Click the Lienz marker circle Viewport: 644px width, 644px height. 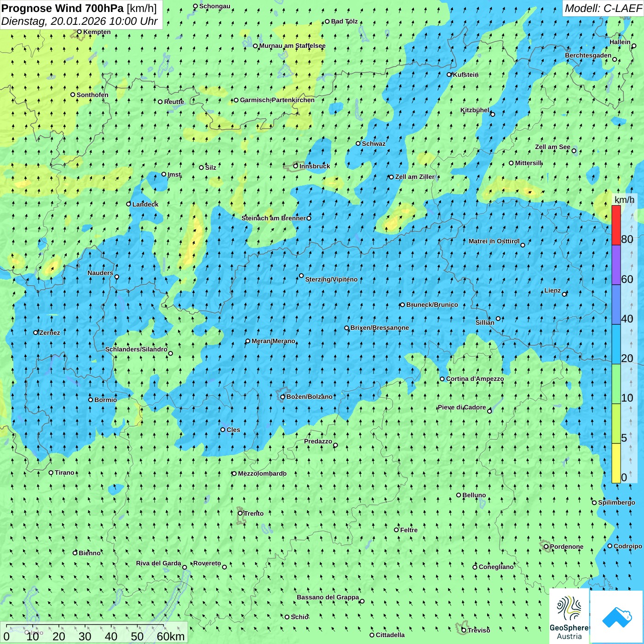[x=564, y=294]
